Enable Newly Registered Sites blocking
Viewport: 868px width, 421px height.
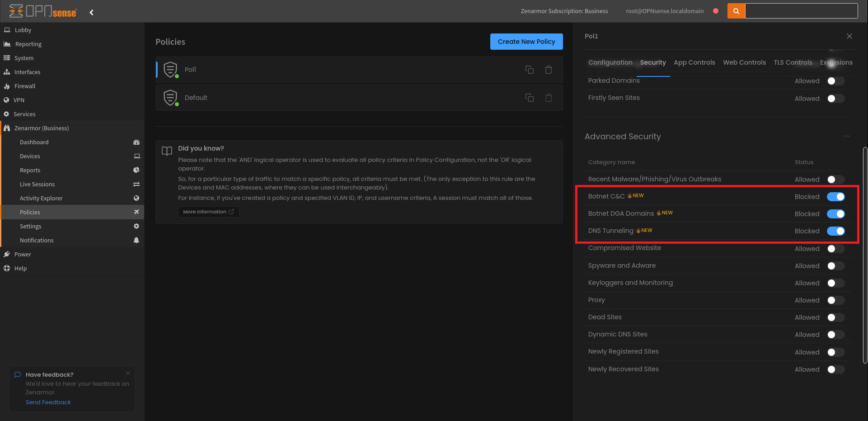point(835,352)
